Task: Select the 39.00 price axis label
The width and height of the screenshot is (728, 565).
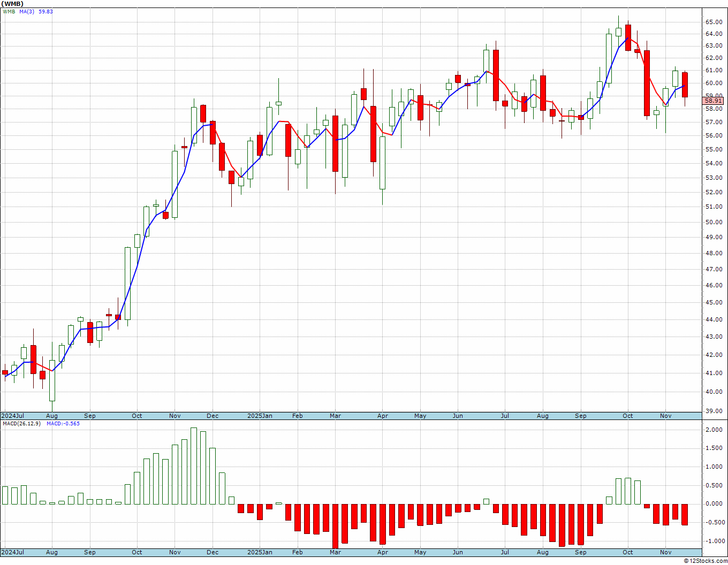Action: (x=714, y=411)
